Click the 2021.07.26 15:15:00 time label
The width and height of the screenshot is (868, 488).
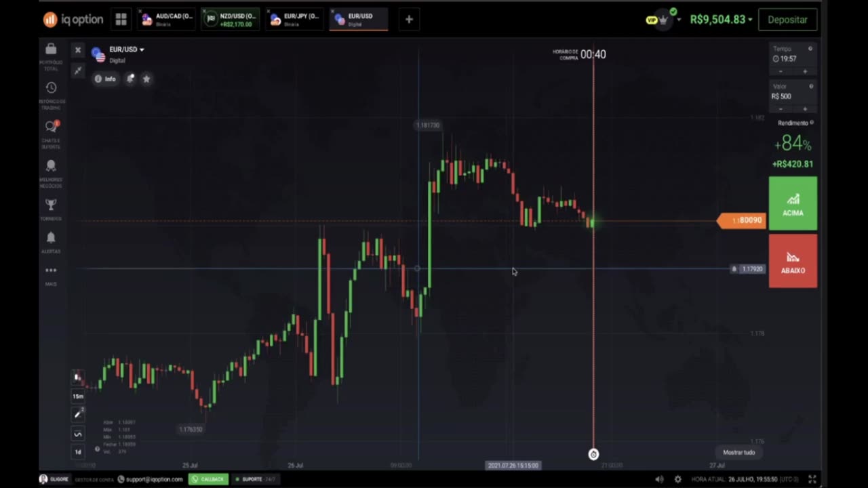point(513,466)
